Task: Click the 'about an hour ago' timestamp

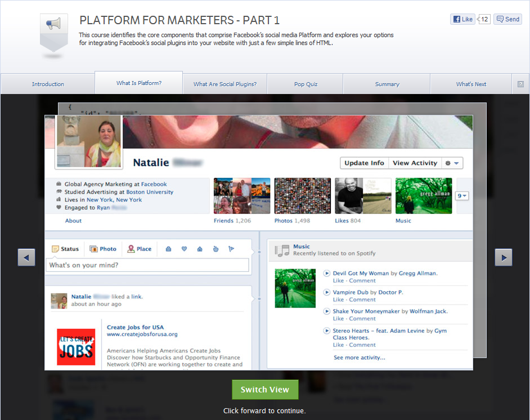Action: (x=96, y=304)
